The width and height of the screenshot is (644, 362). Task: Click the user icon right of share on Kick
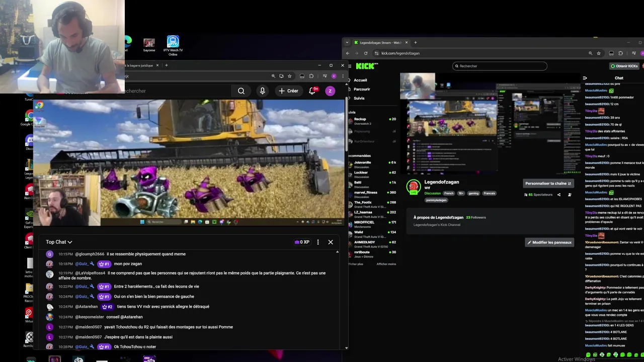[x=570, y=195]
